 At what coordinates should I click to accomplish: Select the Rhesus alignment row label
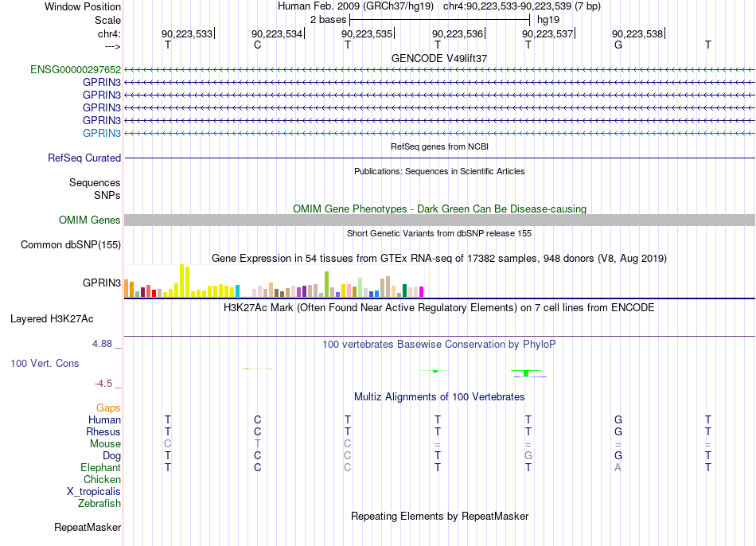(x=103, y=431)
